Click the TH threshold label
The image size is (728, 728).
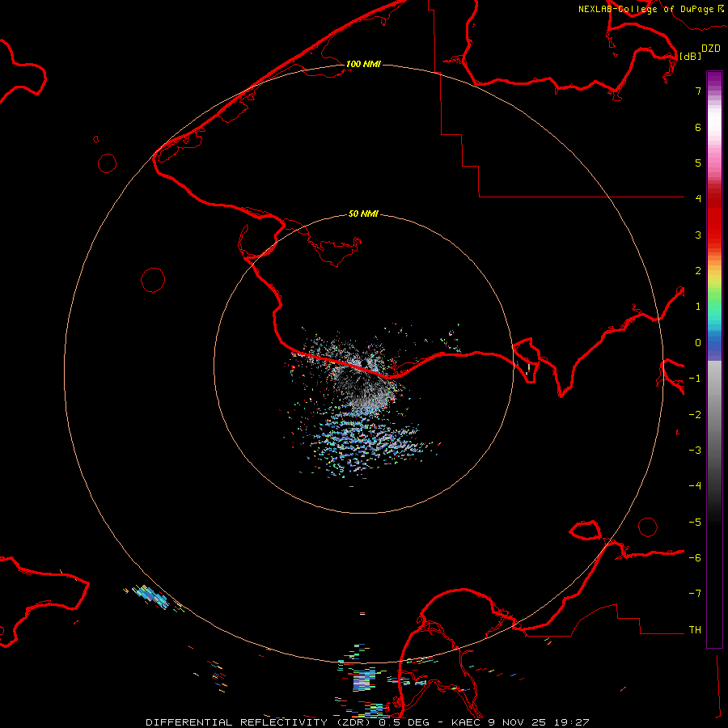pyautogui.click(x=695, y=630)
